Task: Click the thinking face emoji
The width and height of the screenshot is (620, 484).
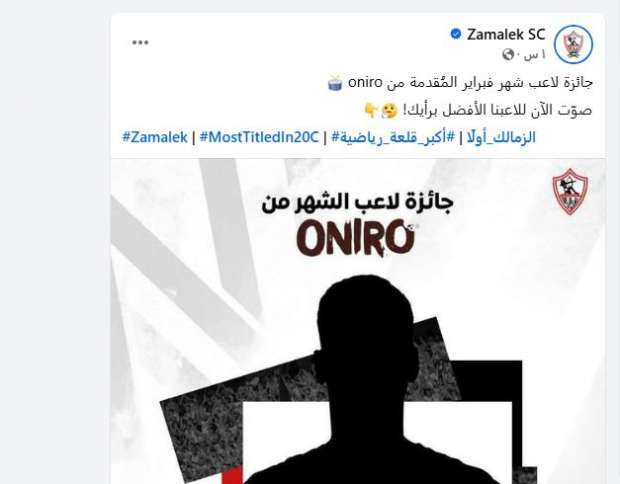Action: (389, 111)
